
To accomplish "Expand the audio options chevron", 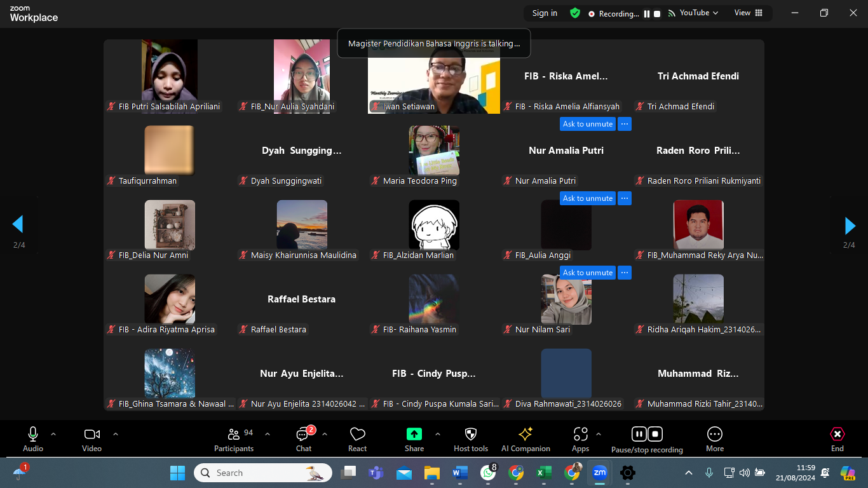I will [53, 434].
